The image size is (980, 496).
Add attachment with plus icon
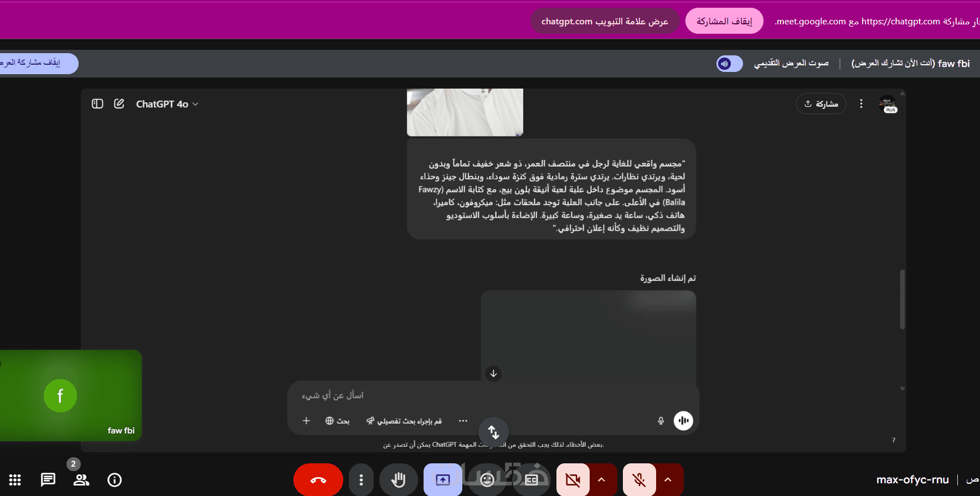point(306,421)
